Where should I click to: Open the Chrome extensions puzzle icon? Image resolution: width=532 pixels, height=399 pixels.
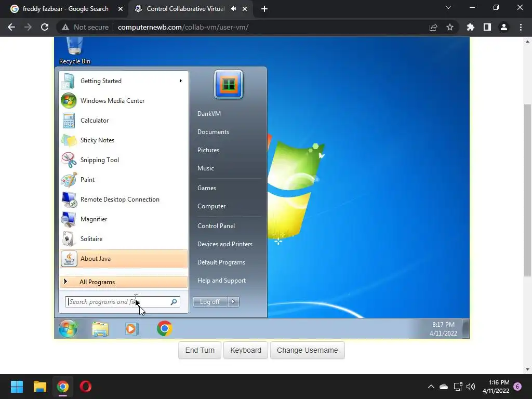click(471, 27)
